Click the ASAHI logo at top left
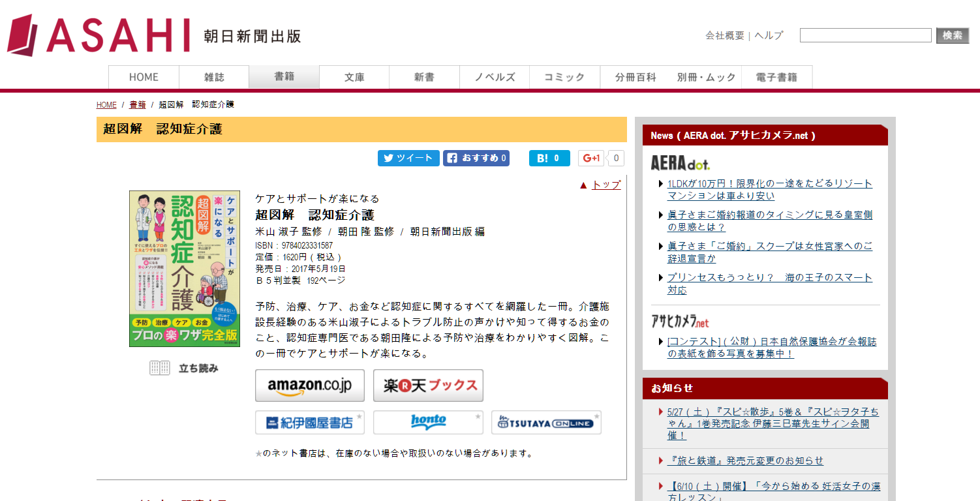Image resolution: width=980 pixels, height=501 pixels. [x=98, y=35]
